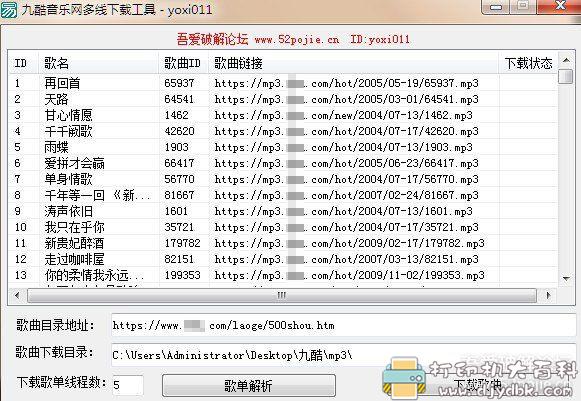The image size is (581, 401).
Task: Click song ID cell 42620
Action: click(179, 131)
